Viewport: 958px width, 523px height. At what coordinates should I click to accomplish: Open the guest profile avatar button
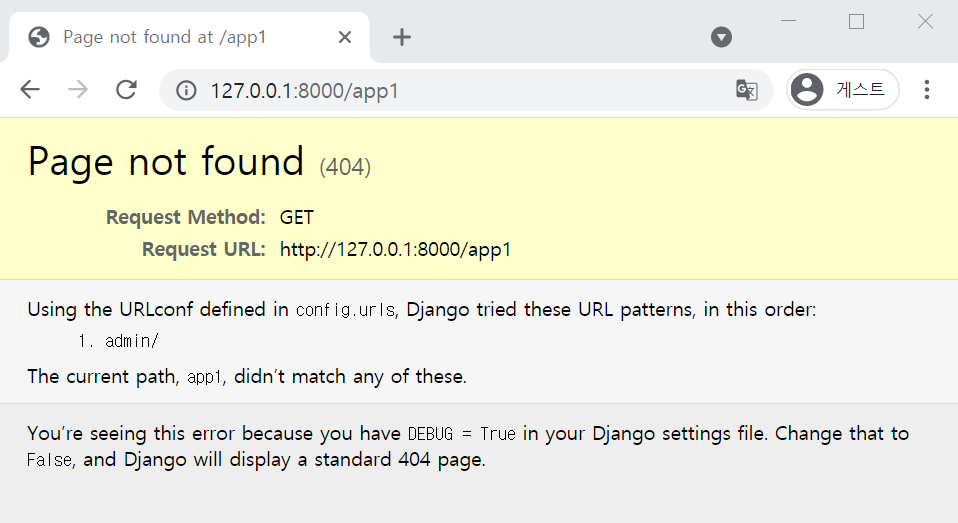(843, 90)
